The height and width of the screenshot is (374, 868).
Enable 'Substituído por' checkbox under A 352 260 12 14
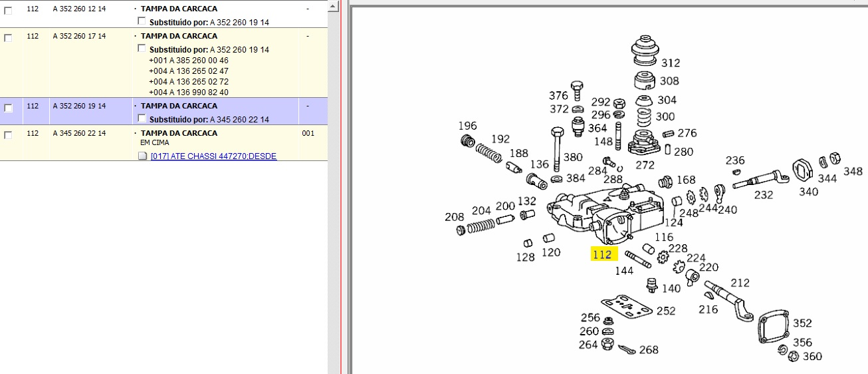(141, 21)
